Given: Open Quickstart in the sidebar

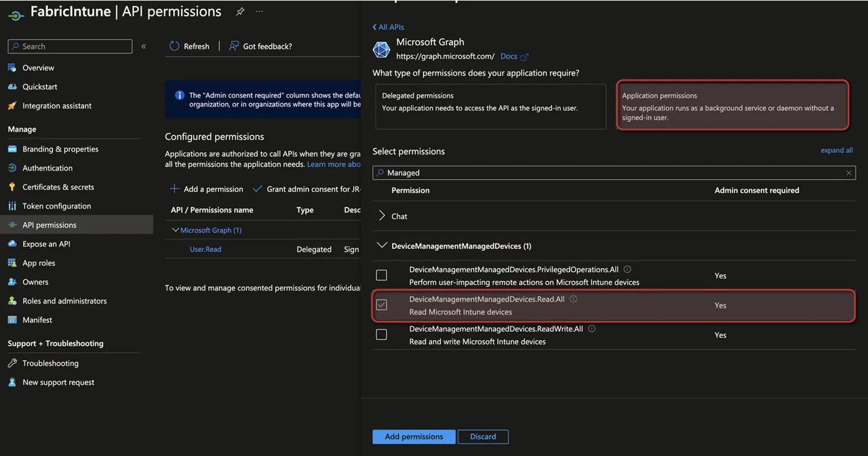Looking at the screenshot, I should (40, 87).
